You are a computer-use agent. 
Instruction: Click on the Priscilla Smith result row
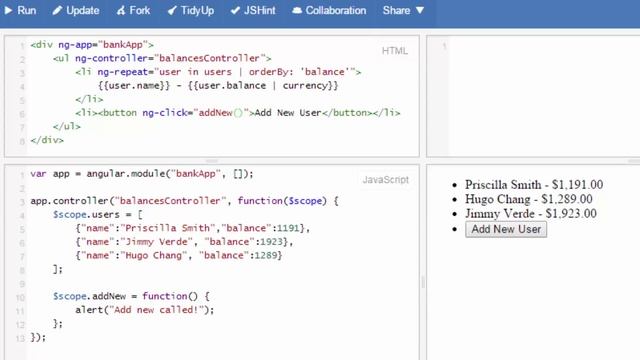point(534,184)
